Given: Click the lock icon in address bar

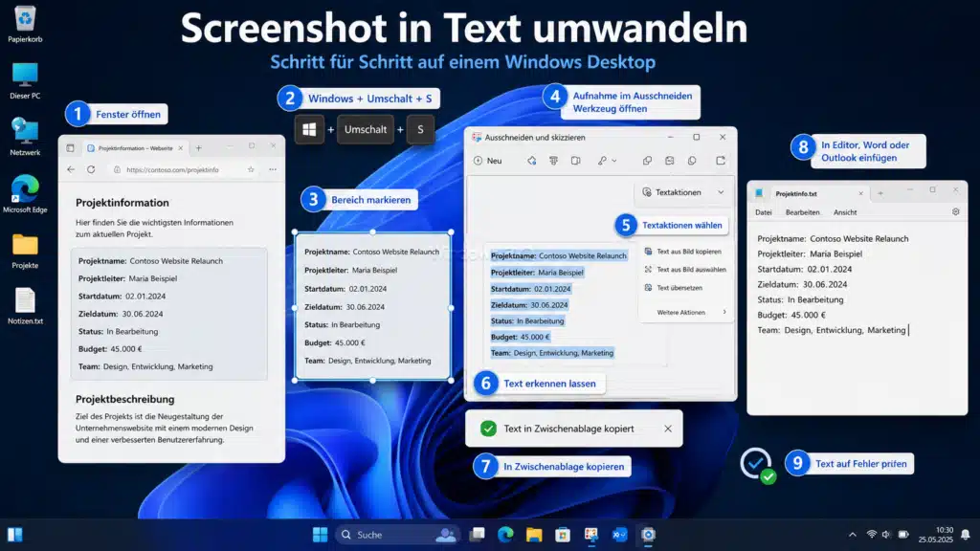Looking at the screenshot, I should (117, 169).
